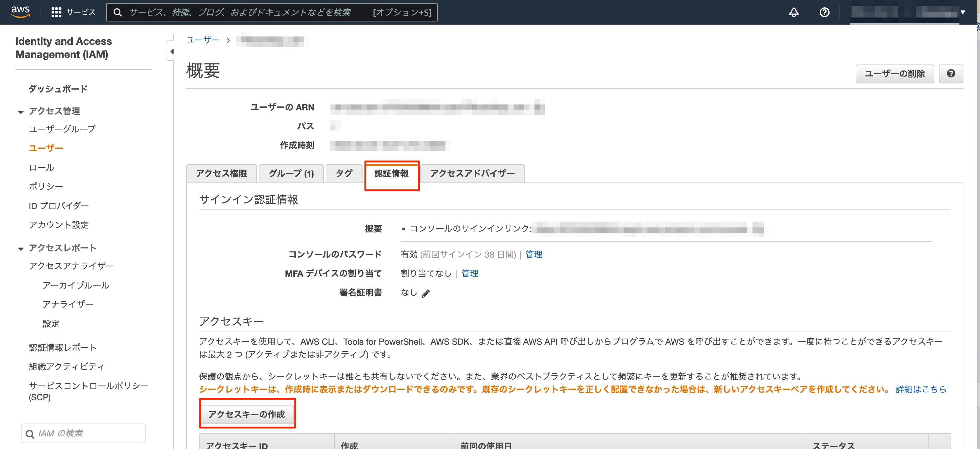Open the グループ (1) tab
980x449 pixels.
(291, 173)
